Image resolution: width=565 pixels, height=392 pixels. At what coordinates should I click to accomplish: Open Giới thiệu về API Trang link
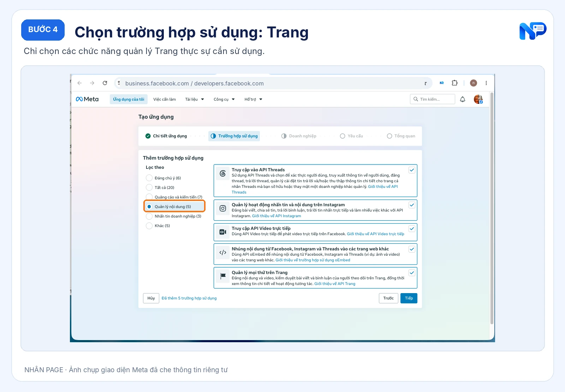(x=335, y=284)
